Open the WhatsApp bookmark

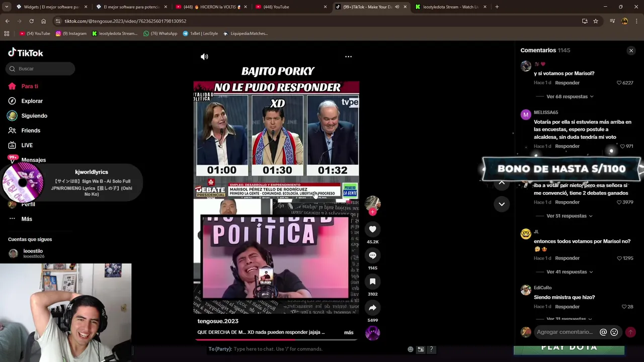point(160,34)
